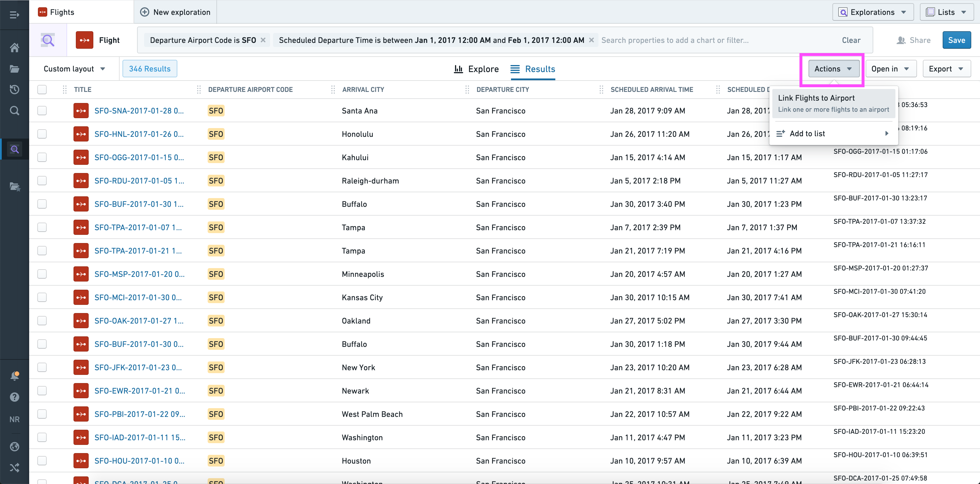Click flight icon for SFO-HNL row
Image resolution: width=980 pixels, height=484 pixels.
click(81, 134)
